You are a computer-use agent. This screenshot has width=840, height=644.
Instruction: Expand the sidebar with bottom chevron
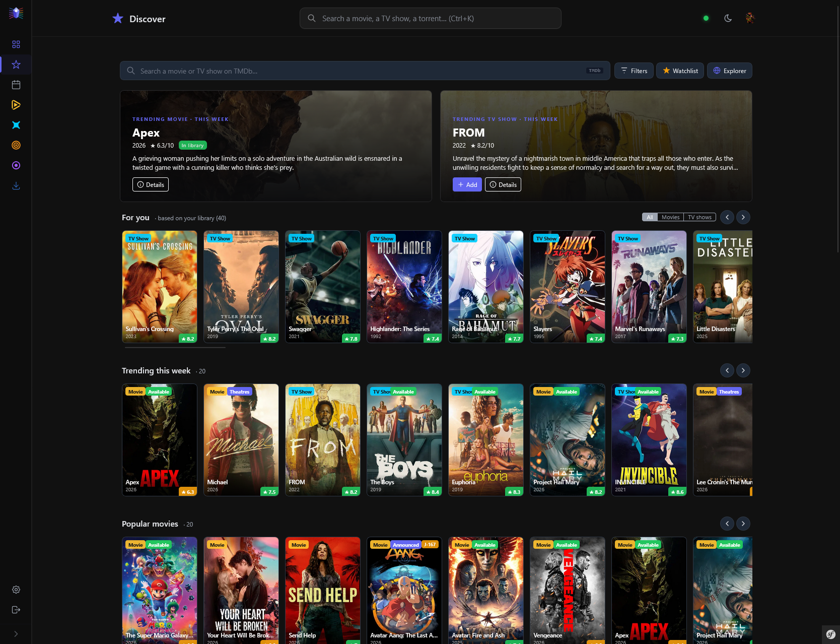click(x=16, y=634)
